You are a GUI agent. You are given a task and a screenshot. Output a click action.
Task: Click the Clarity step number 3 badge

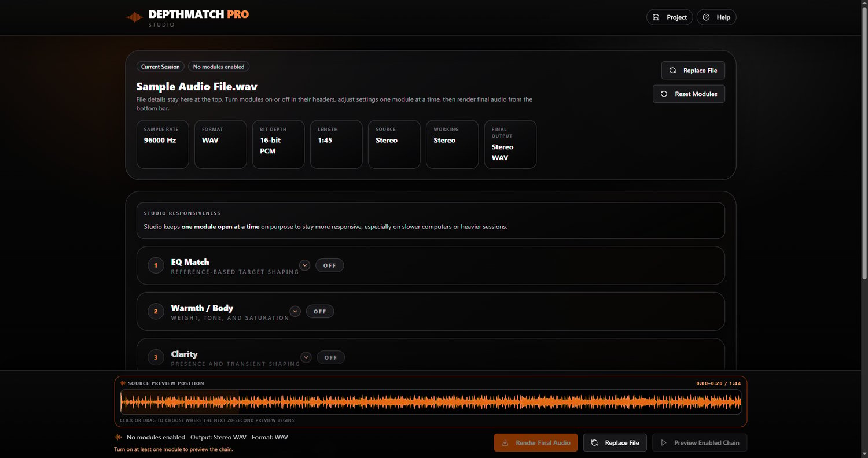pos(156,357)
